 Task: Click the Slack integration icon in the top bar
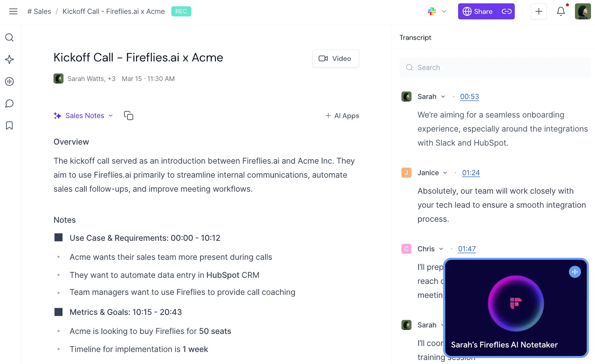pos(431,11)
